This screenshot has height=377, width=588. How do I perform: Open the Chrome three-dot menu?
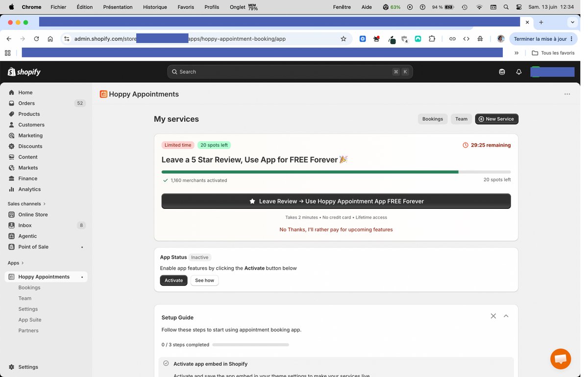tap(571, 39)
